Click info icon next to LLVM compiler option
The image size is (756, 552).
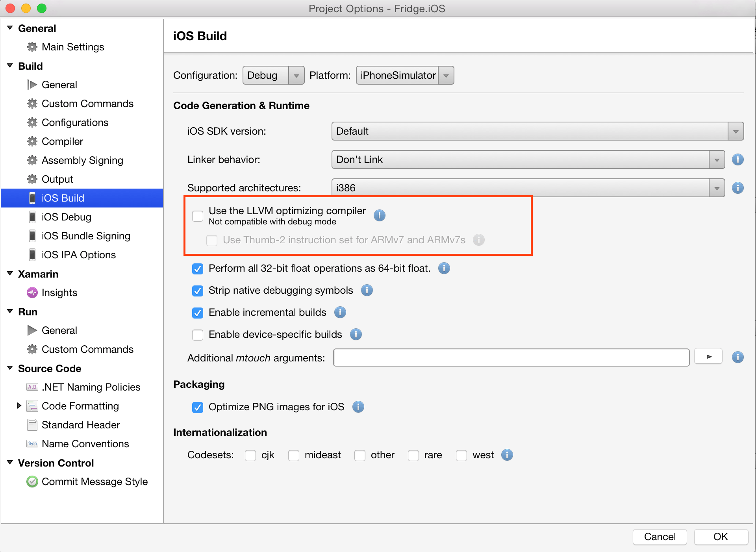coord(379,215)
